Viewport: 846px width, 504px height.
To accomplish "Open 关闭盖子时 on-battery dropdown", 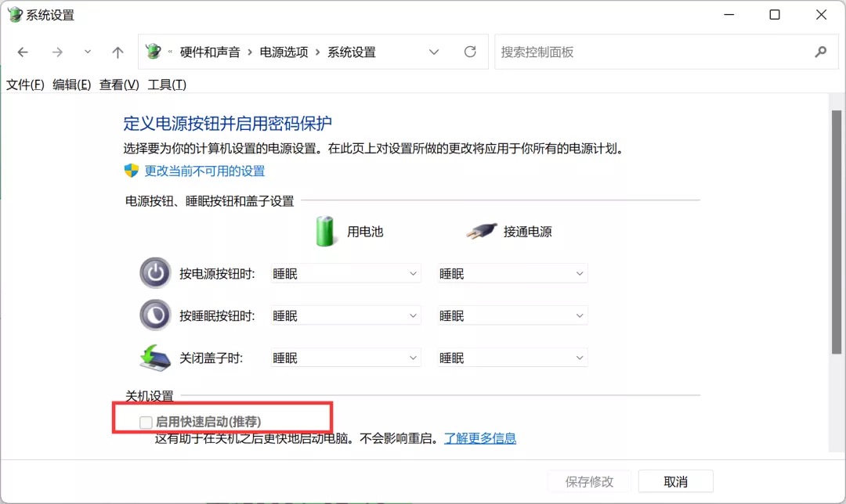I will 345,358.
